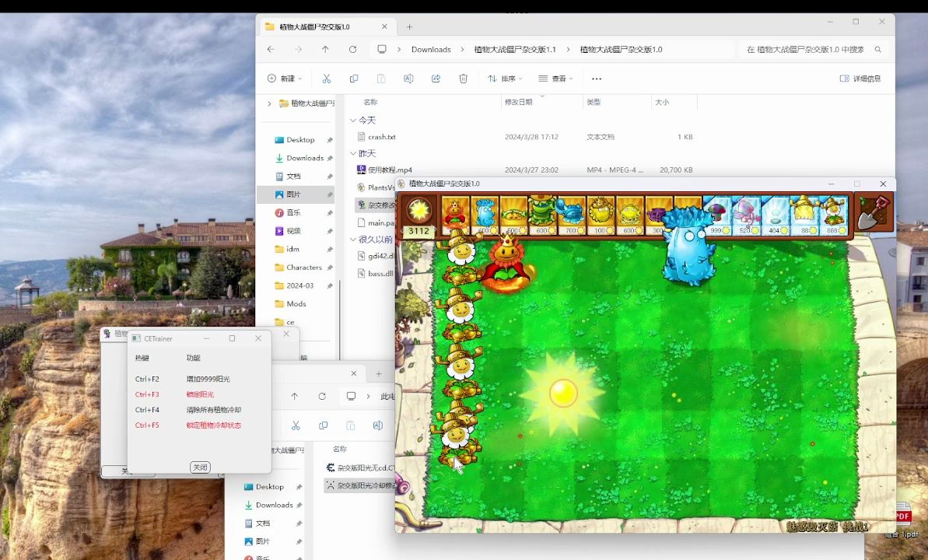Collect the falling sun on the lawn
Screen dimensions: 928x560
(563, 393)
